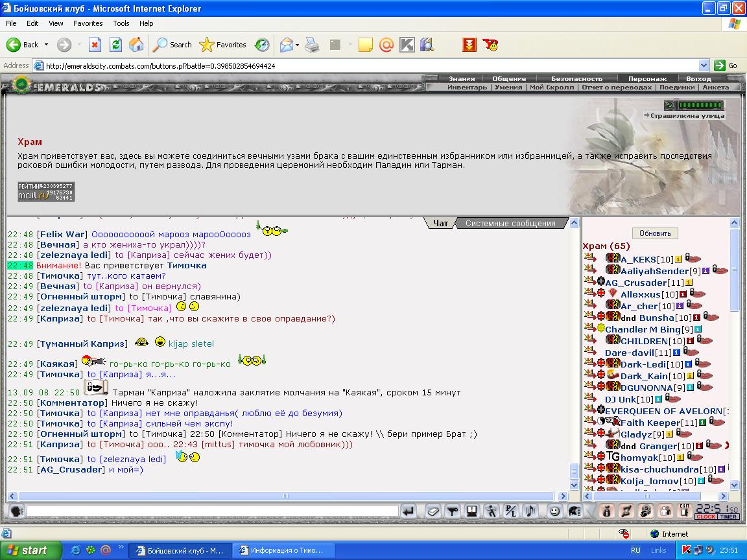Click the red download arrow toolbar icon
This screenshot has height=560, width=747.
pyautogui.click(x=469, y=45)
